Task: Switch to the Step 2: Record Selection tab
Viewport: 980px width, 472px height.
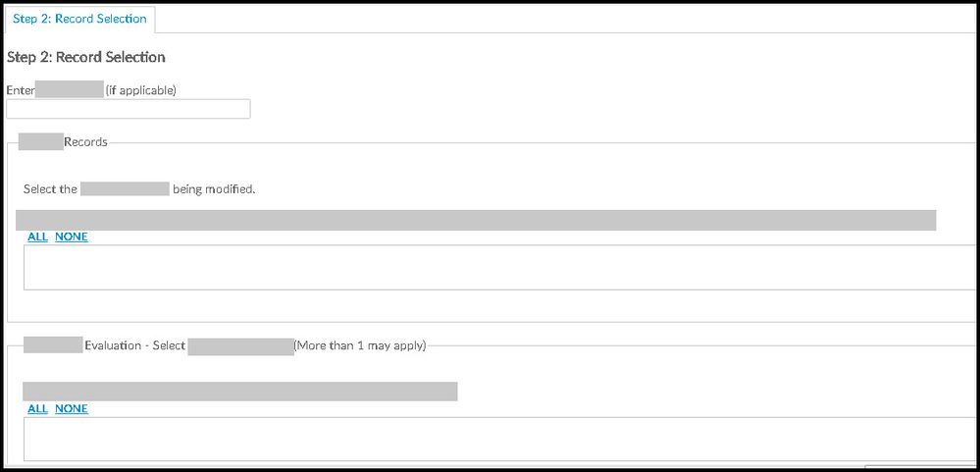Action: tap(79, 19)
